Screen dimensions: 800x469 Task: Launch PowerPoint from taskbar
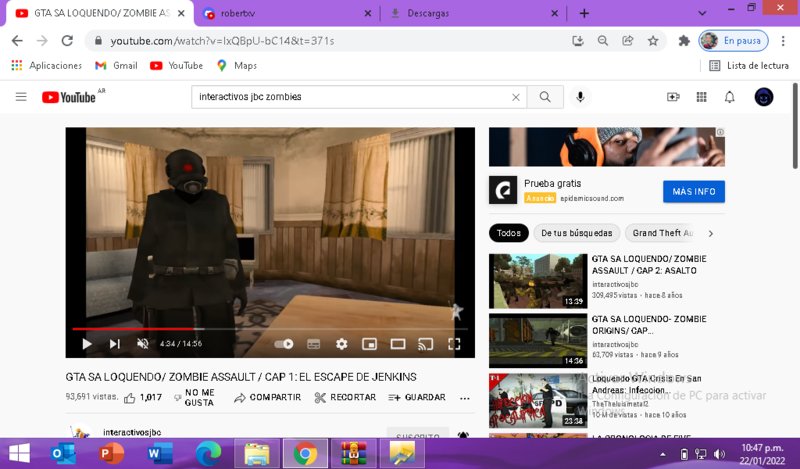[112, 454]
